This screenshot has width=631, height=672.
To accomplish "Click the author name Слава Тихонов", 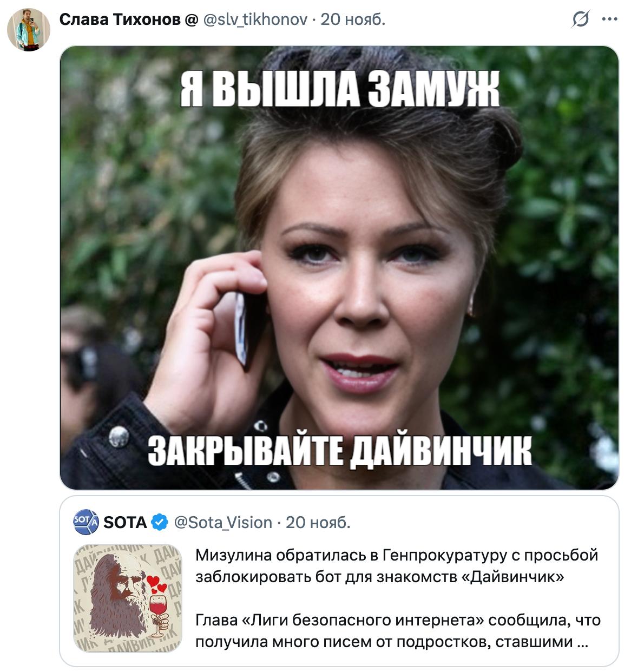I will point(120,19).
